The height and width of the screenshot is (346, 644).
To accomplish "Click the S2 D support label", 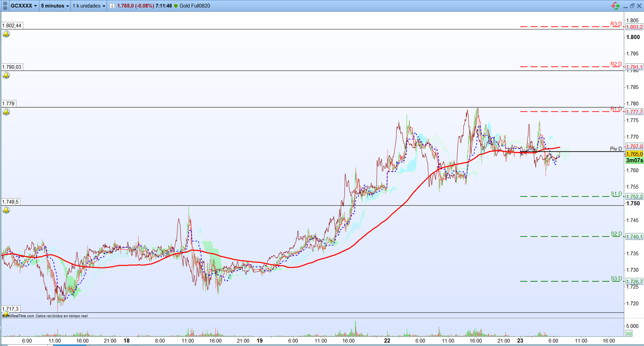I will (616, 234).
